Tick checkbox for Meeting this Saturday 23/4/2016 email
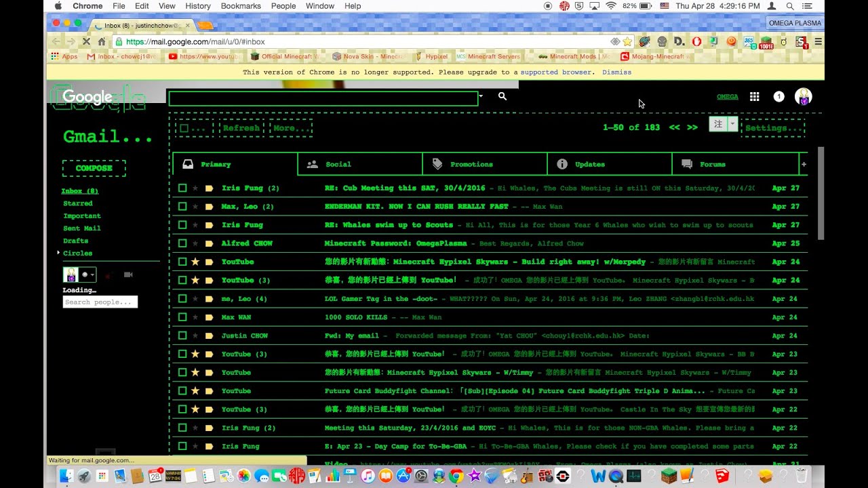This screenshot has height=488, width=868. coord(182,428)
